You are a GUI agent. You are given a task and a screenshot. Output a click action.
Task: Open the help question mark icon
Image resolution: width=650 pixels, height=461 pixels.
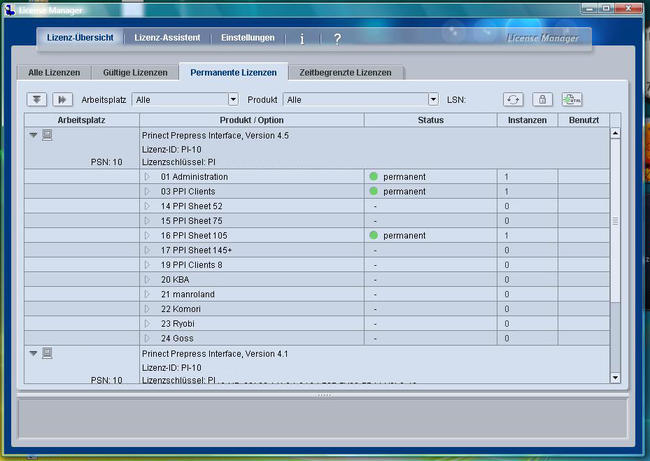tap(337, 39)
